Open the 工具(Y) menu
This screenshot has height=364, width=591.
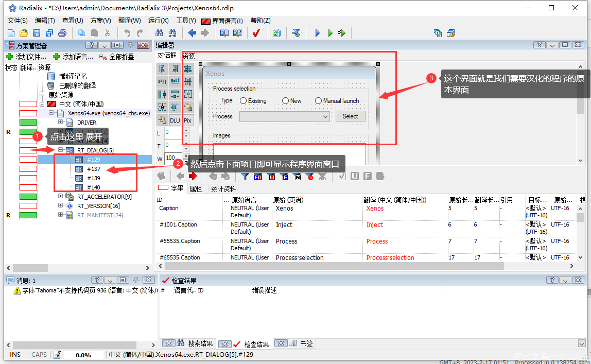(x=186, y=21)
